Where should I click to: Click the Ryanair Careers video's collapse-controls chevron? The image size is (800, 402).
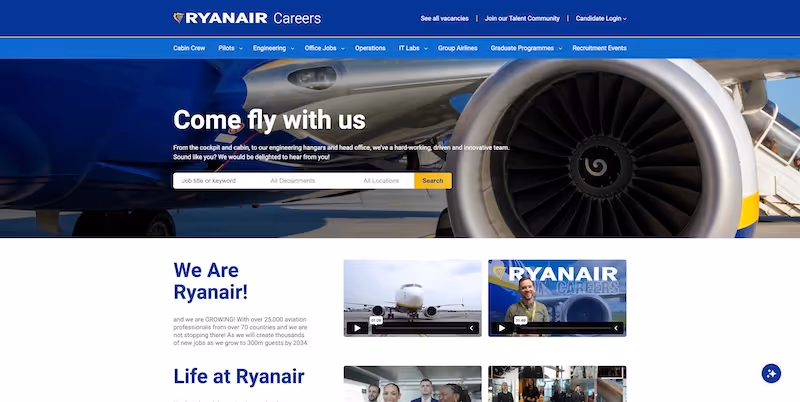(617, 328)
